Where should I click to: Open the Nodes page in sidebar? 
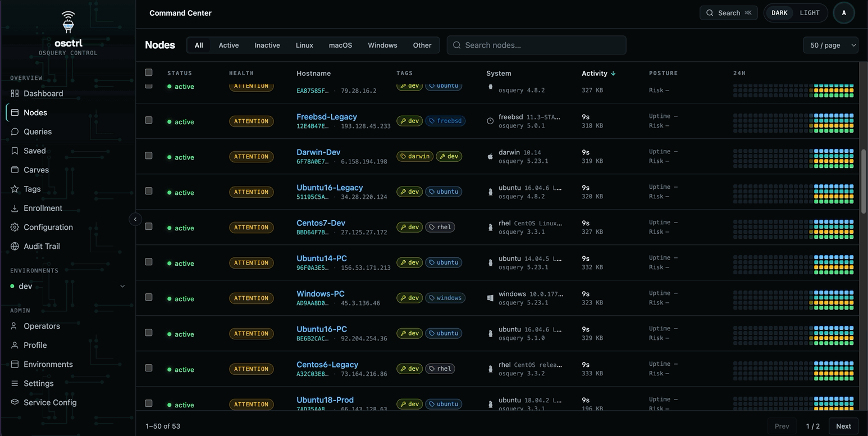35,112
